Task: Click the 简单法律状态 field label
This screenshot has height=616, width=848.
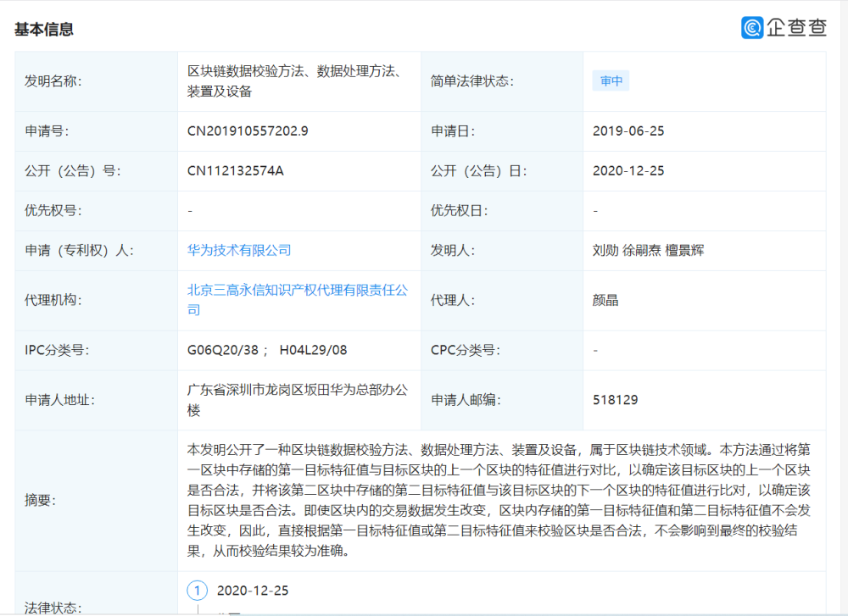Action: pyautogui.click(x=472, y=81)
